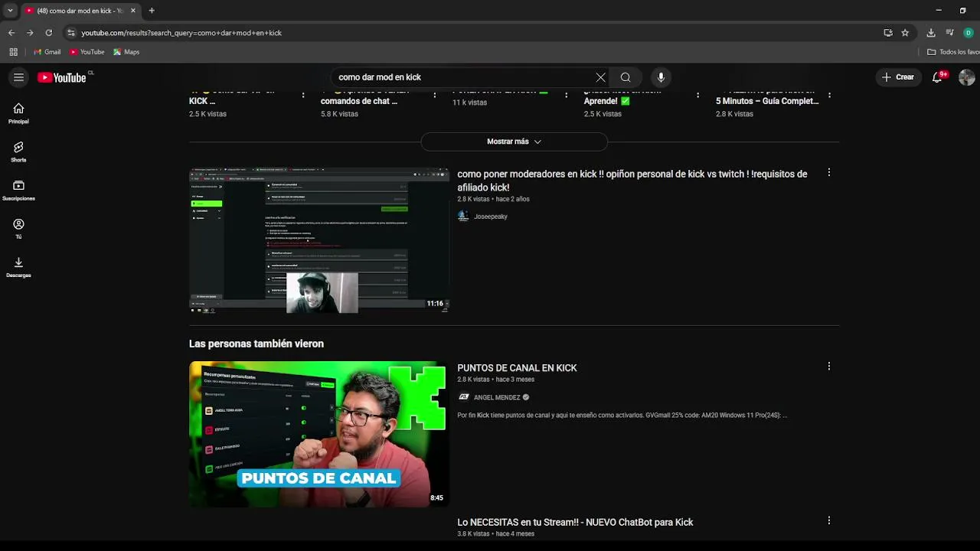Open the Gmail bookmark
This screenshot has height=551, width=980.
[x=47, y=52]
